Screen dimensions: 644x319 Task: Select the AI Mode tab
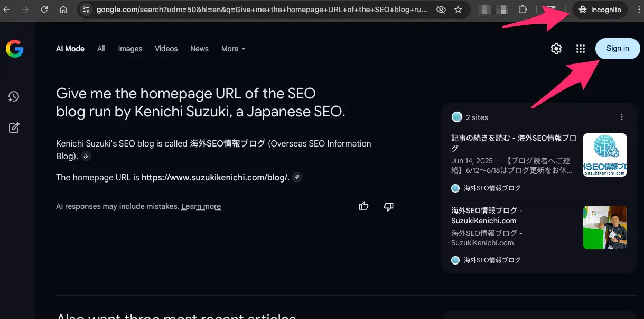(x=70, y=49)
